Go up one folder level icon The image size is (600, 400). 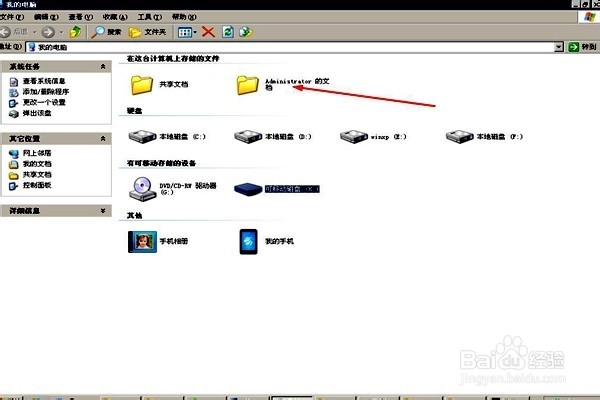point(75,32)
